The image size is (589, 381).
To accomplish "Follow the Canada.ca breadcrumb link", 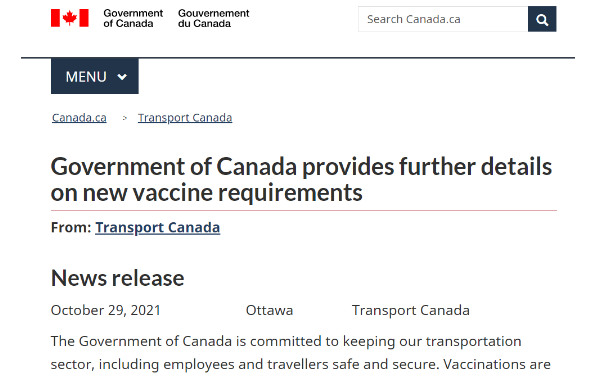I will click(79, 118).
